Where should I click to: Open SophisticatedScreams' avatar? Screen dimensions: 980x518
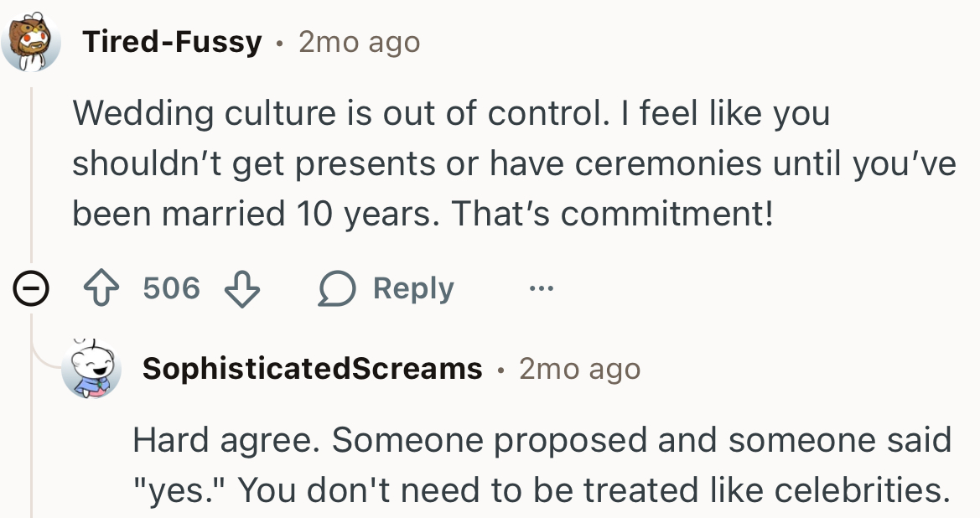pyautogui.click(x=92, y=369)
